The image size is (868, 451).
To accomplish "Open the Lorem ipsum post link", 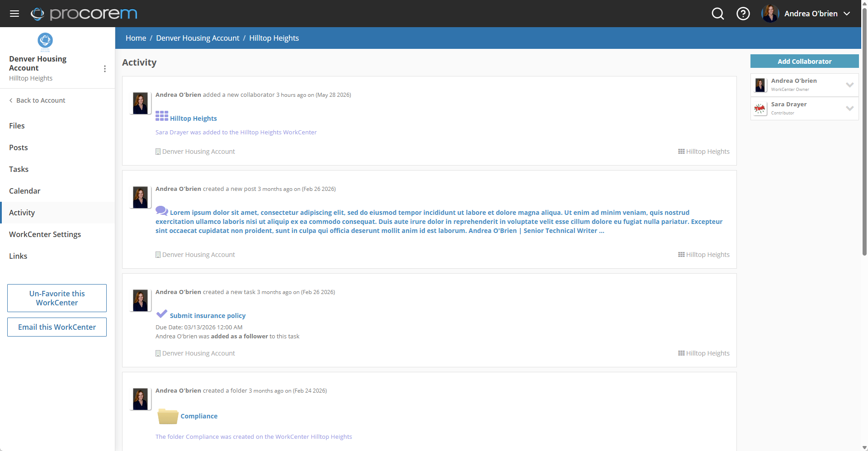I will click(439, 222).
